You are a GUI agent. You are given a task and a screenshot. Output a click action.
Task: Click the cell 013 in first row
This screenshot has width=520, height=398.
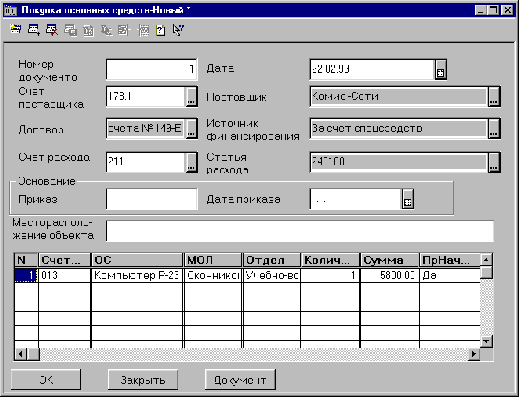coord(64,275)
